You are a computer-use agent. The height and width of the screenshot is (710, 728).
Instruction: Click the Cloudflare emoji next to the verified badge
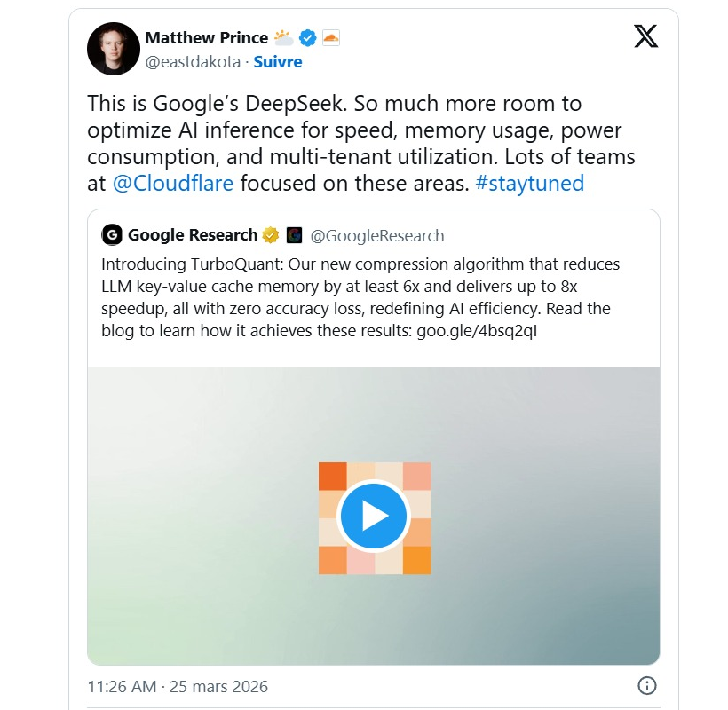coord(331,37)
